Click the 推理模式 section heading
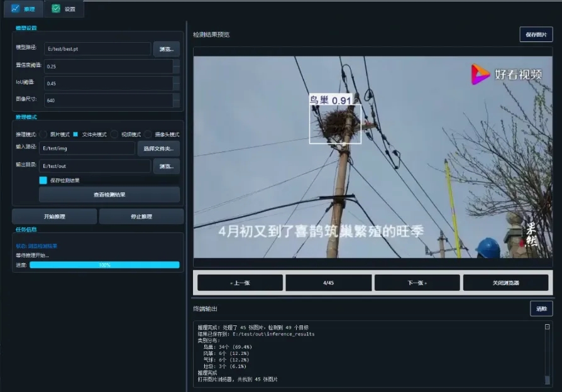 tap(26, 117)
